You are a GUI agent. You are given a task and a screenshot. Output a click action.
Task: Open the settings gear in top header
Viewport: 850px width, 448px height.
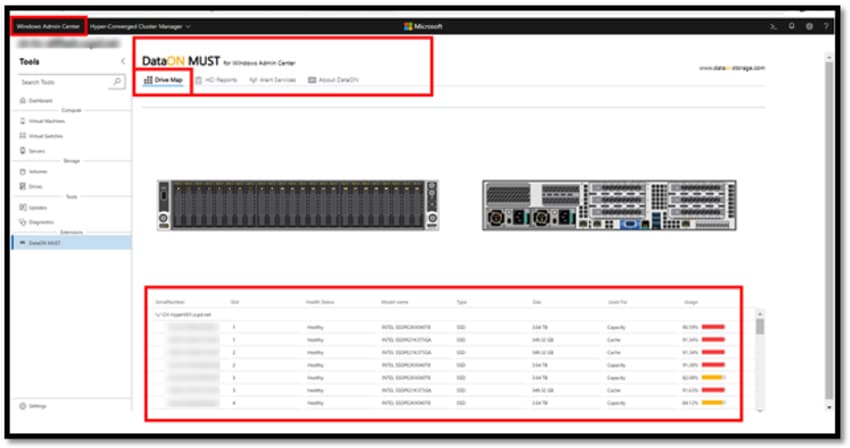[809, 26]
